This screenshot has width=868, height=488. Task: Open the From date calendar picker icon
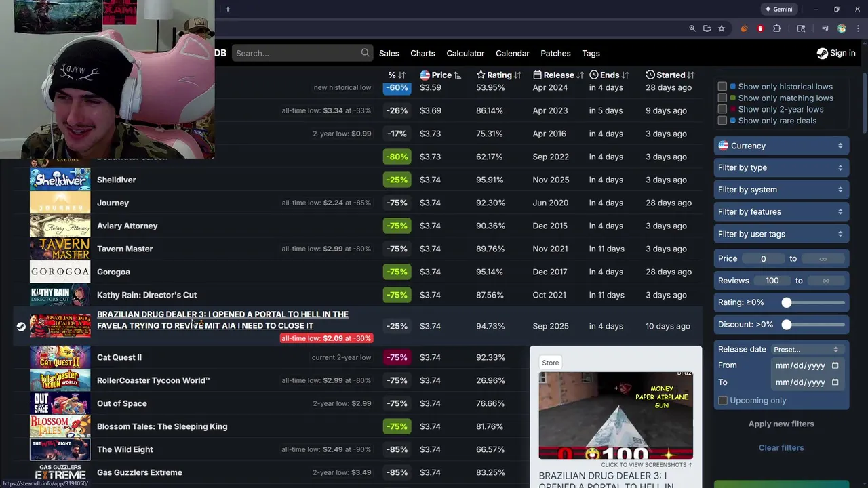(x=835, y=365)
